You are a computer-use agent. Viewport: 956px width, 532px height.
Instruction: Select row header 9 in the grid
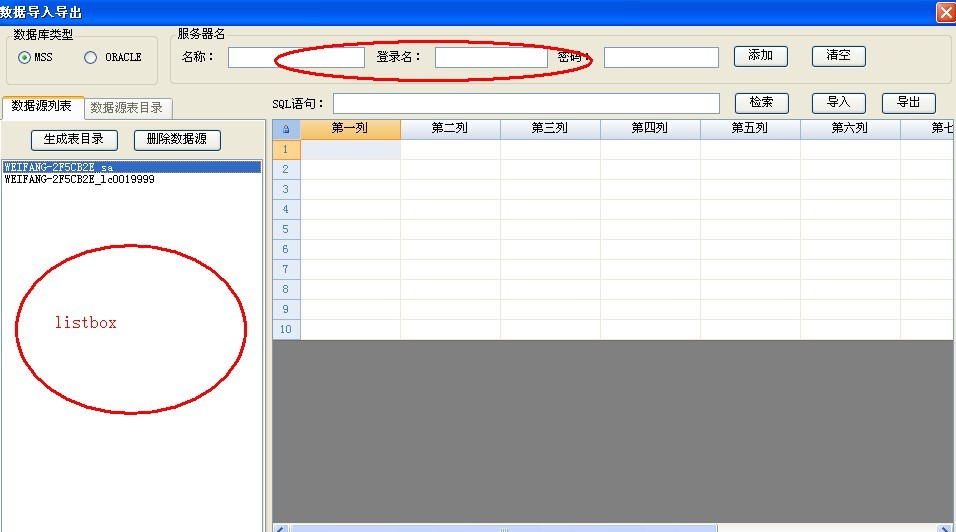pos(286,310)
